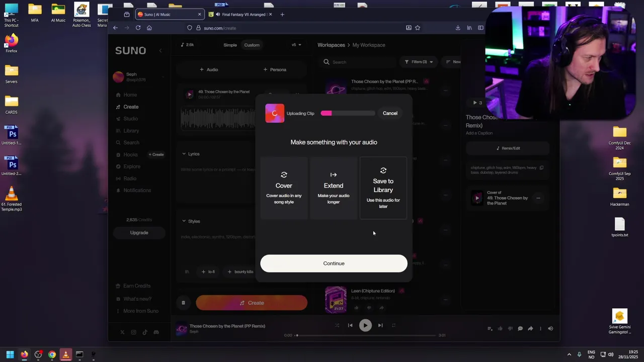This screenshot has height=362, width=644.
Task: Cancel the clip upload
Action: (x=390, y=113)
